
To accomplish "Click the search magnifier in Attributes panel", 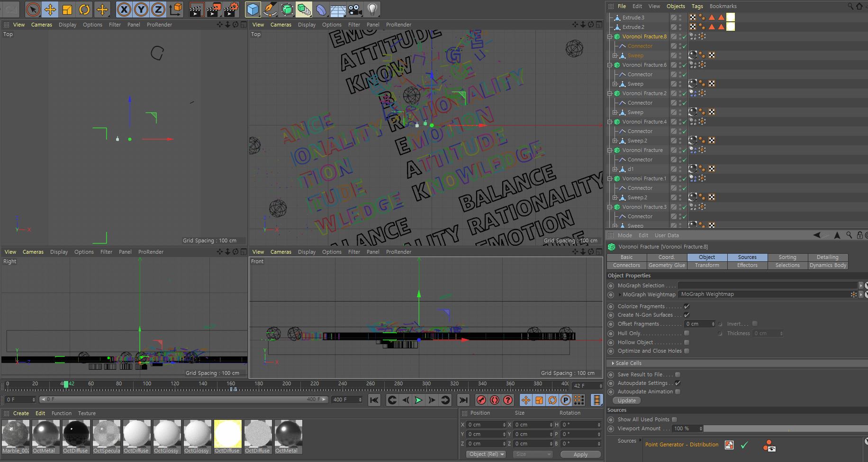I will 849,235.
